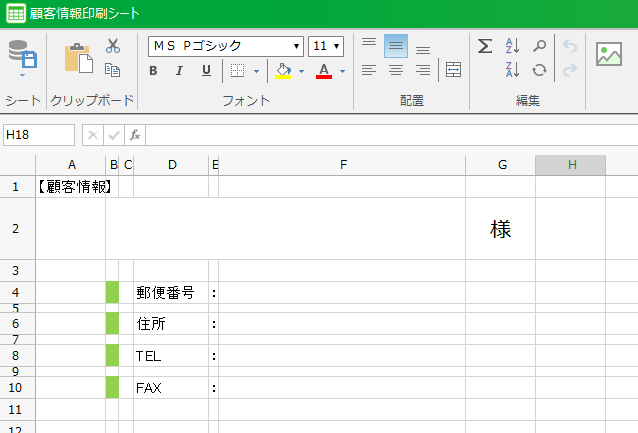Screen dimensions: 638x433
Task: Toggle bold formatting
Action: tap(153, 70)
